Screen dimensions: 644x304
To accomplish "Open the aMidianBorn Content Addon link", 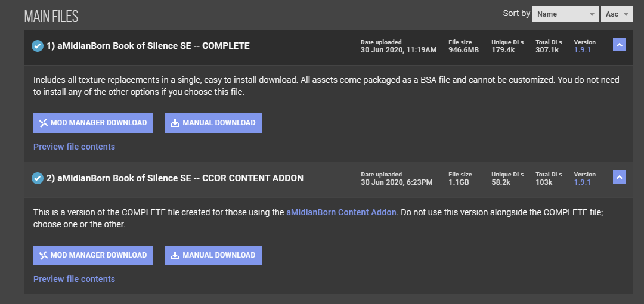I will coord(341,212).
